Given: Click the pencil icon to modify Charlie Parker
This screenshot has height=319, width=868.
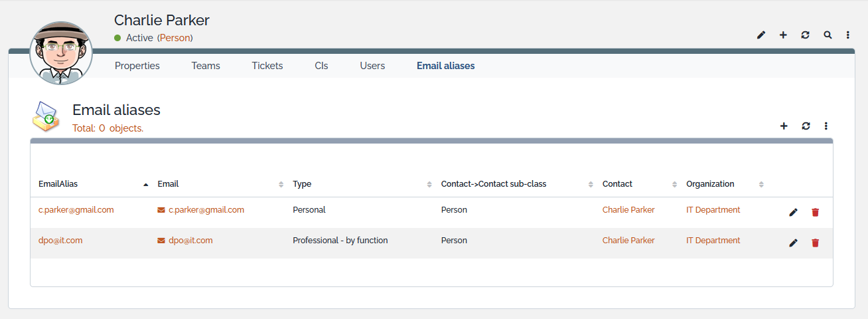Looking at the screenshot, I should click(761, 35).
